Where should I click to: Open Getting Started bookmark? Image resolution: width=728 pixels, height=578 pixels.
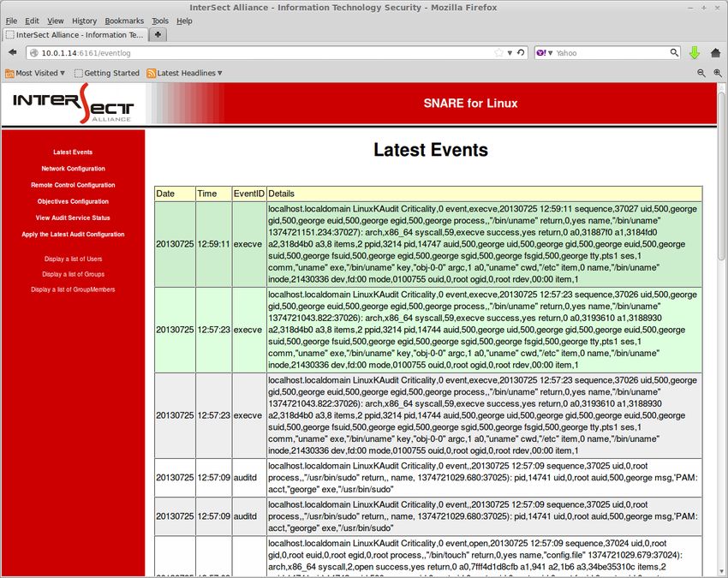[x=107, y=73]
